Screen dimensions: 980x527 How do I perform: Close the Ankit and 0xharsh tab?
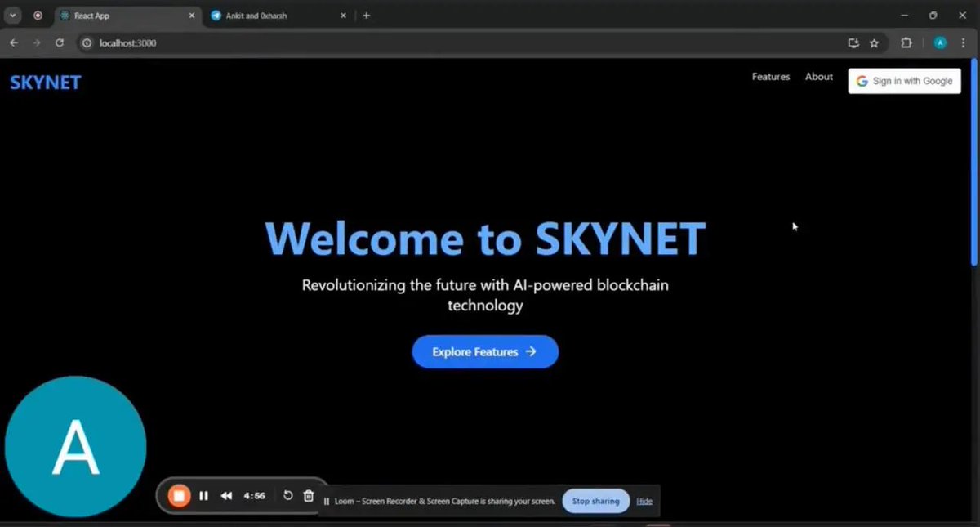click(x=343, y=16)
